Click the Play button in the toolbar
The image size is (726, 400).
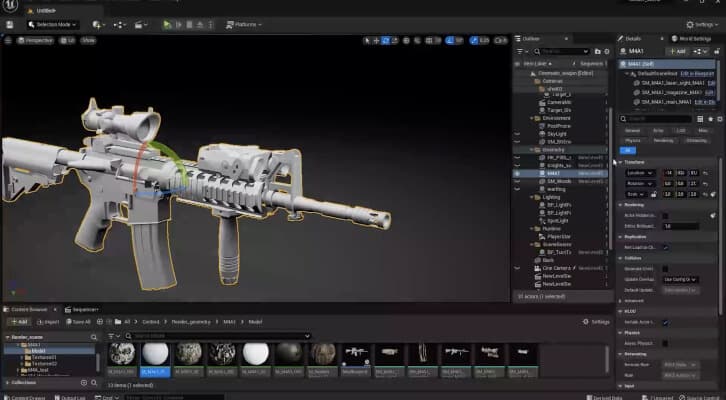click(168, 25)
